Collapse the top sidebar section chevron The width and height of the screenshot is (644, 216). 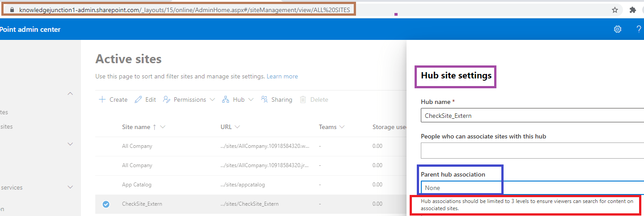[x=70, y=94]
